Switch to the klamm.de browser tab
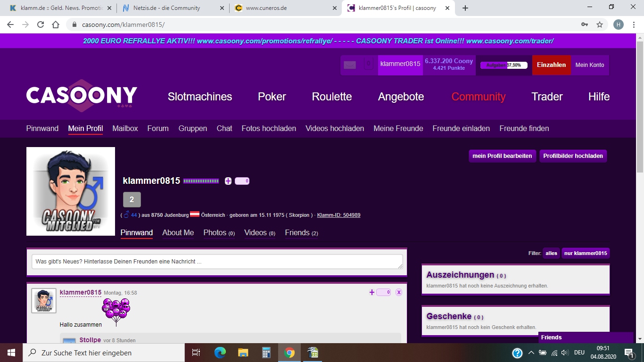 (x=60, y=8)
